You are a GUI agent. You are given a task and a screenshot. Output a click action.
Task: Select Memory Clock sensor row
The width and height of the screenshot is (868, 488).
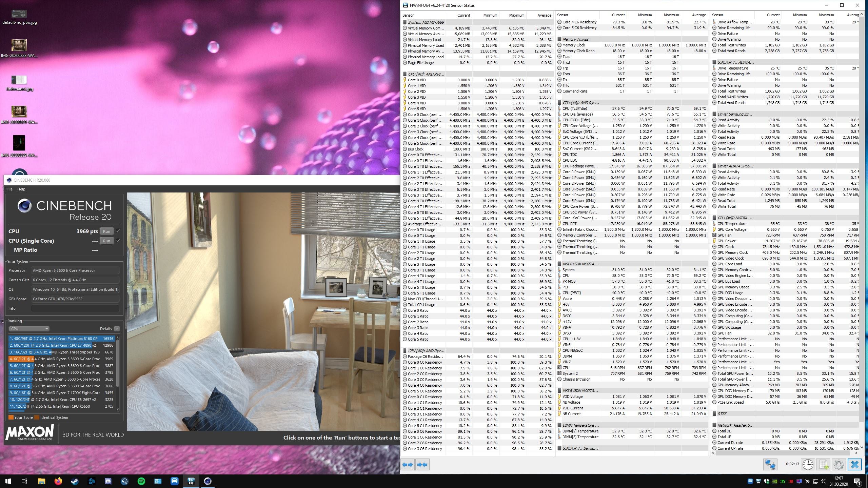(633, 45)
